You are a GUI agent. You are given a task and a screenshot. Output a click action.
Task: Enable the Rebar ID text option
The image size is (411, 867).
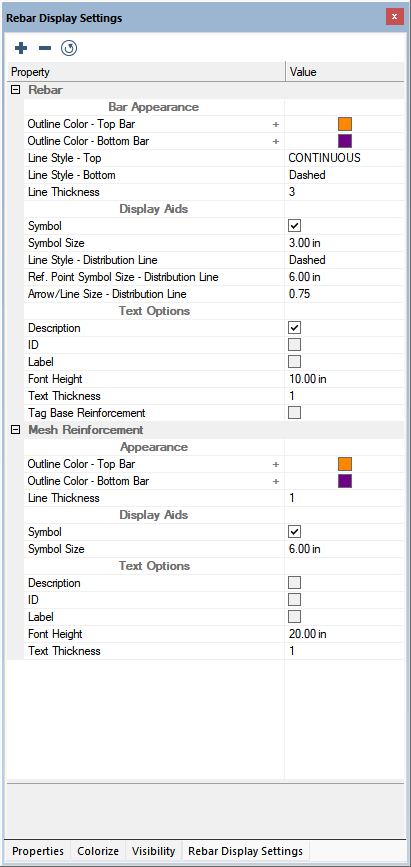295,345
